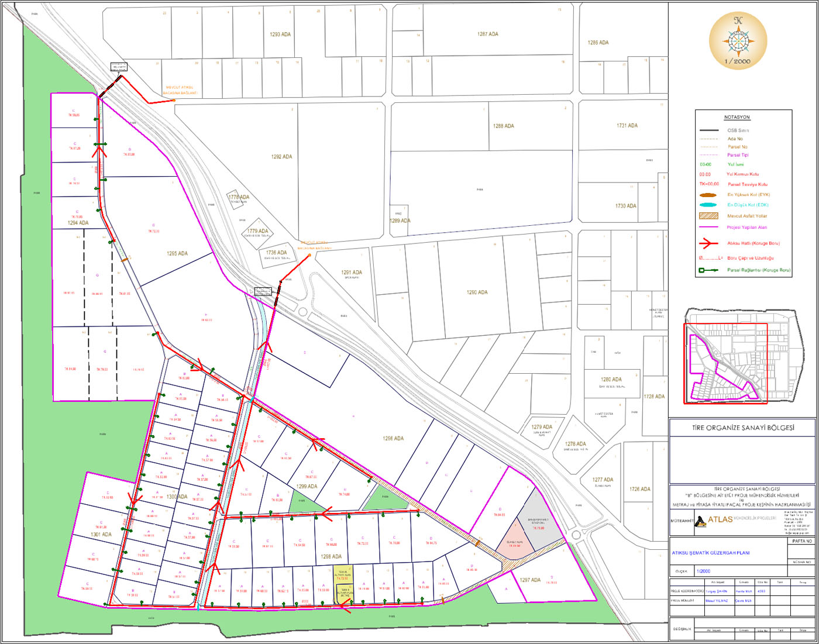
Task: Select the 1292 ADA block label
Action: pyautogui.click(x=281, y=157)
